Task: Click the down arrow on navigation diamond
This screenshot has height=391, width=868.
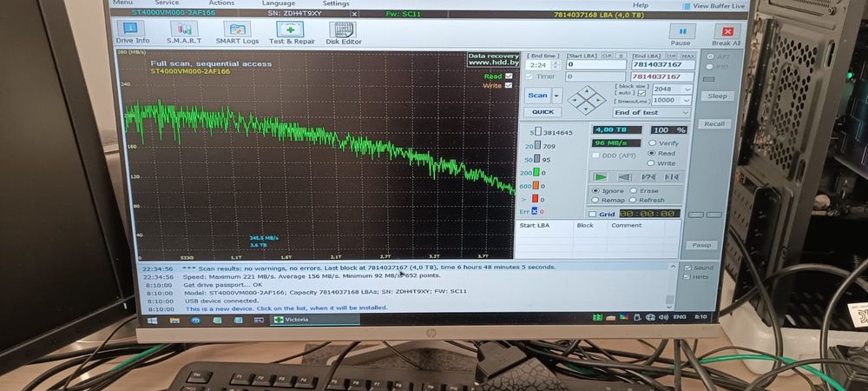Action: (x=588, y=109)
